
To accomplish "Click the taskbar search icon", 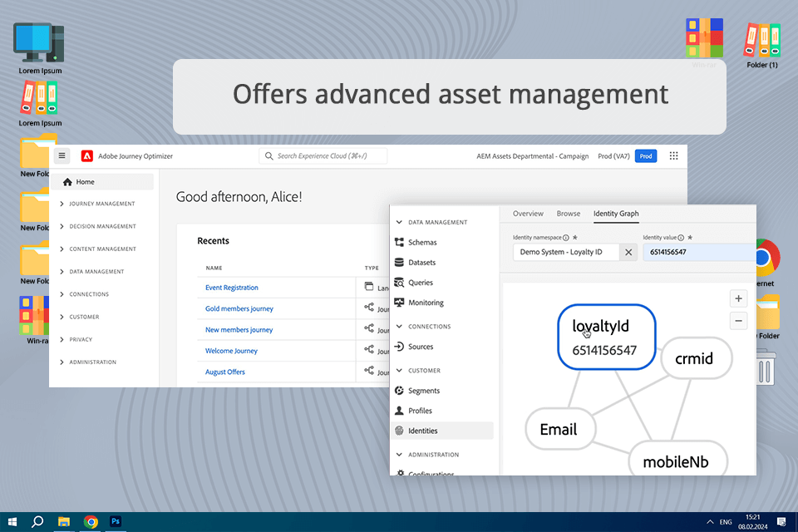I will pyautogui.click(x=37, y=522).
